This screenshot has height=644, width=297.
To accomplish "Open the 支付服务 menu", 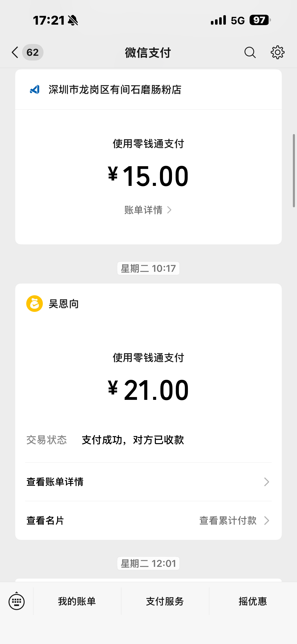I will (165, 601).
